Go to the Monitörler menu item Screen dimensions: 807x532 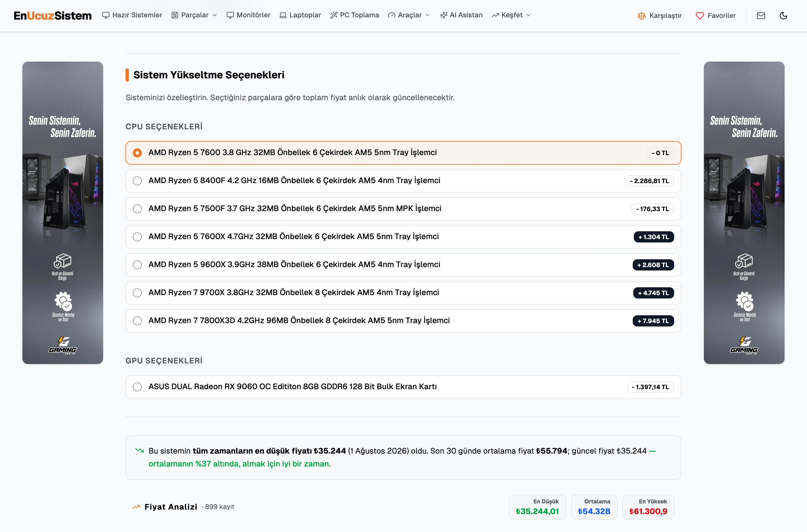(x=249, y=15)
